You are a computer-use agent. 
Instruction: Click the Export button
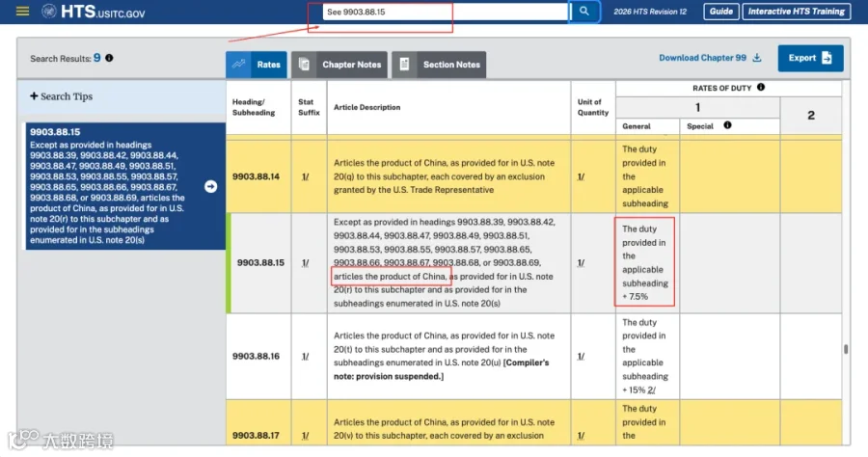point(810,58)
